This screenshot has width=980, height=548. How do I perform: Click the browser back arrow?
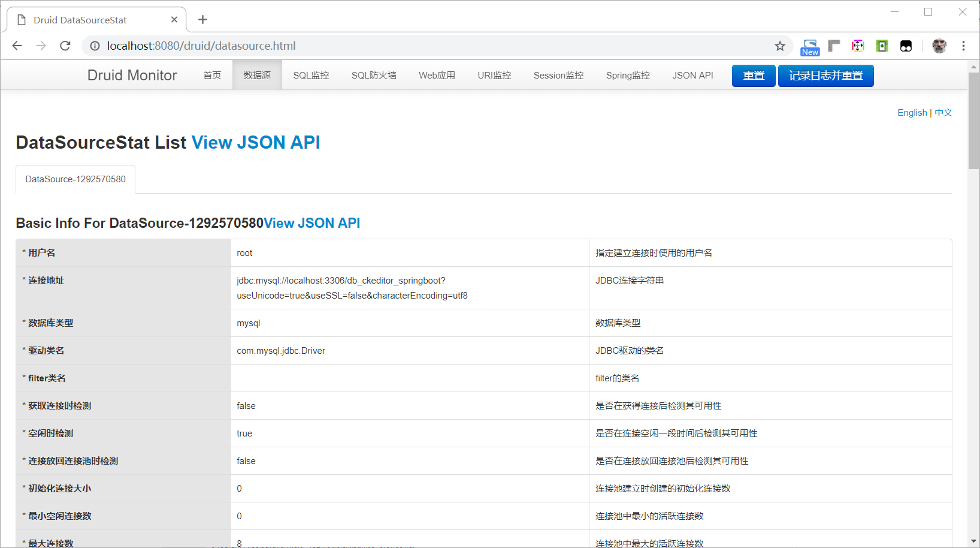tap(17, 46)
